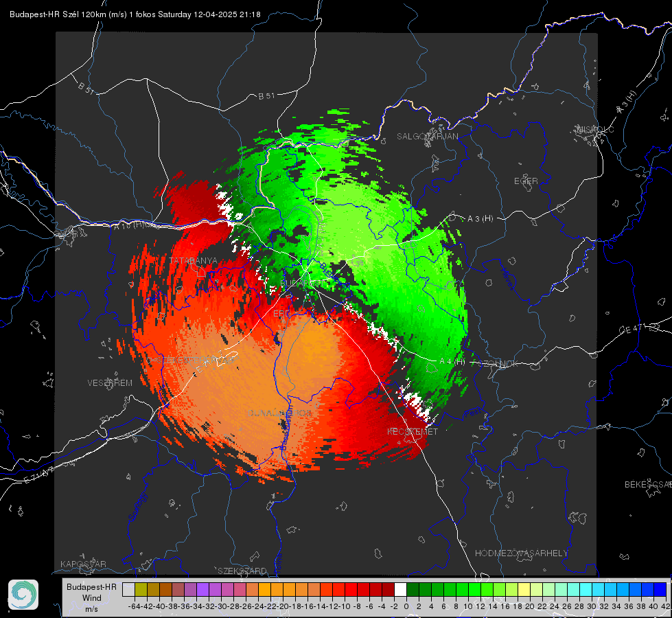Click the darkest blue swatch at legend end
Image resolution: width=672 pixels, height=618 pixels.
click(660, 589)
